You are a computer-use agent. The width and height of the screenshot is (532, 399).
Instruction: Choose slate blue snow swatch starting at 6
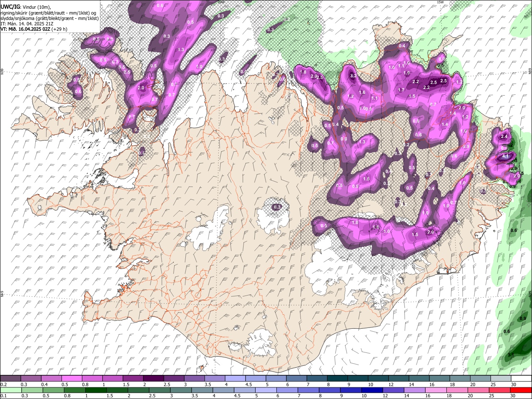tap(296, 378)
